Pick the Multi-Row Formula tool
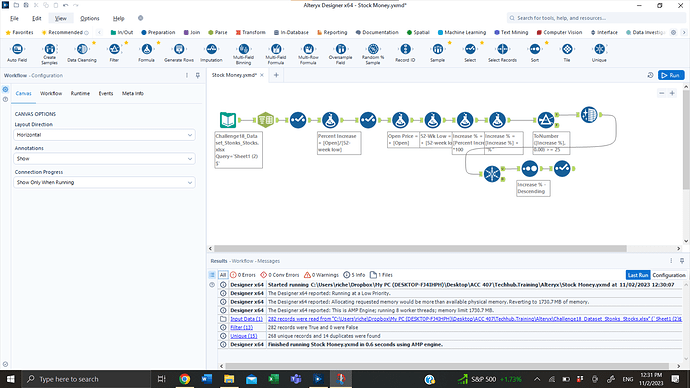The image size is (690, 388). click(308, 53)
